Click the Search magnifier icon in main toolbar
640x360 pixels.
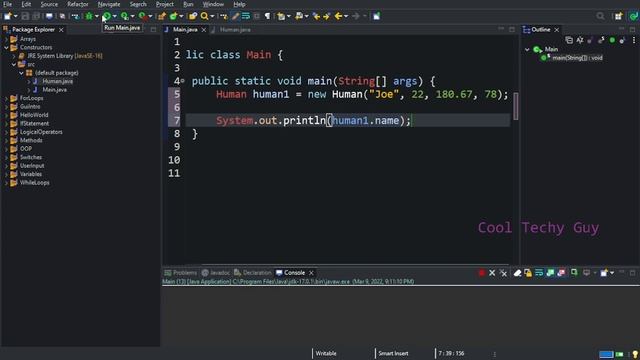tap(204, 16)
